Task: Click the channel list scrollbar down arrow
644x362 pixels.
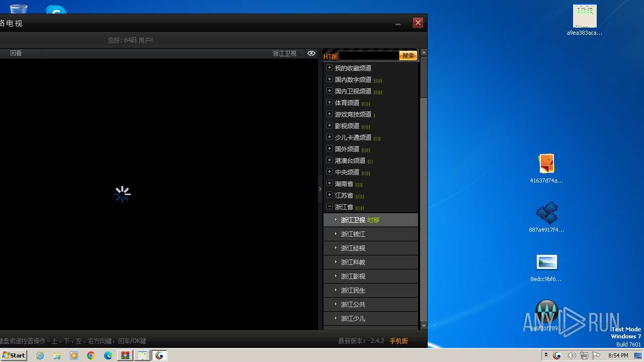Action: [x=424, y=326]
